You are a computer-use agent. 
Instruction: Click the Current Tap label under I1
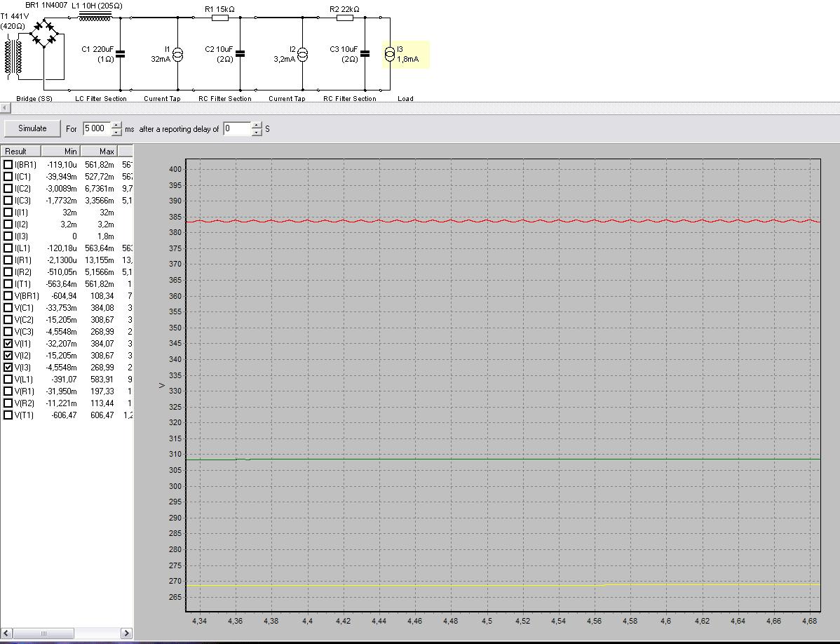[163, 99]
